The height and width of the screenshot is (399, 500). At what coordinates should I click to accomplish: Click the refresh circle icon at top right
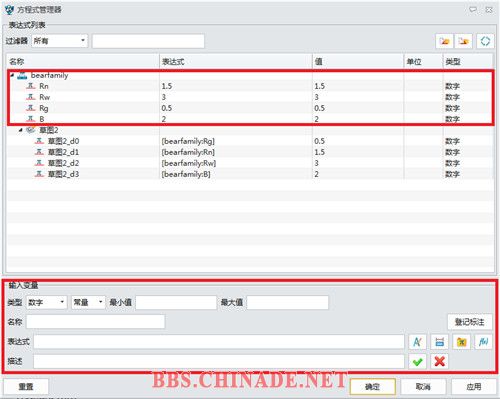(x=485, y=41)
